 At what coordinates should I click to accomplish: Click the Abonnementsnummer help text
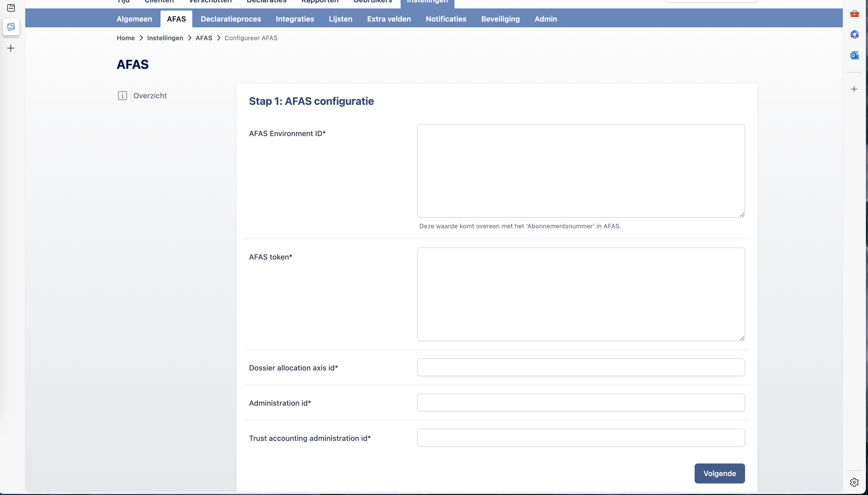click(x=520, y=226)
